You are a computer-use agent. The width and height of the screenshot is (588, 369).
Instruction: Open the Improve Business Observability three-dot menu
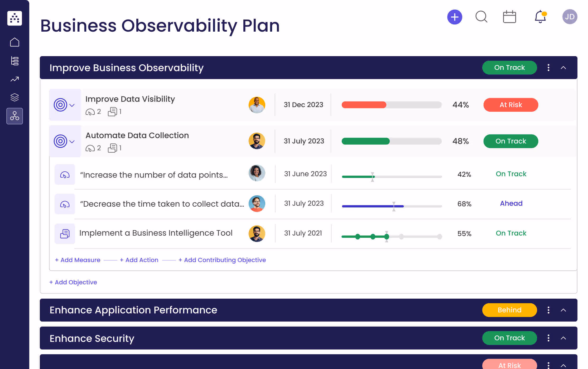[548, 68]
